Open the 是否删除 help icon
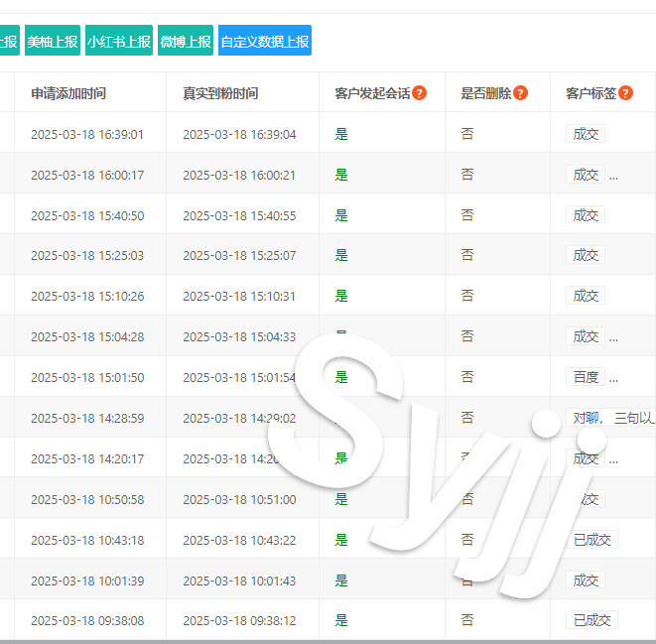The image size is (656, 644). click(520, 93)
